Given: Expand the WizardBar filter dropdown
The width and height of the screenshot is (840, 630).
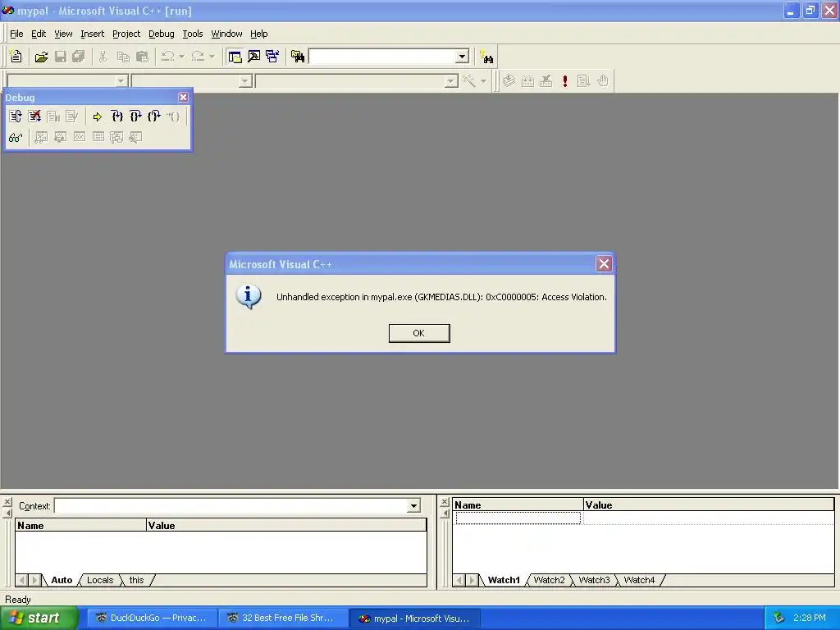Looking at the screenshot, I should click(245, 81).
